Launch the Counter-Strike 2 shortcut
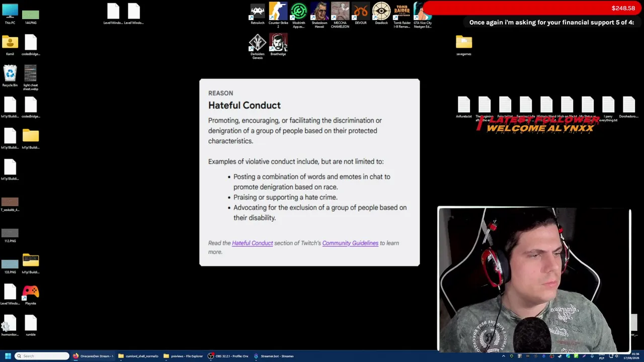Image resolution: width=644 pixels, height=362 pixels. point(278,15)
